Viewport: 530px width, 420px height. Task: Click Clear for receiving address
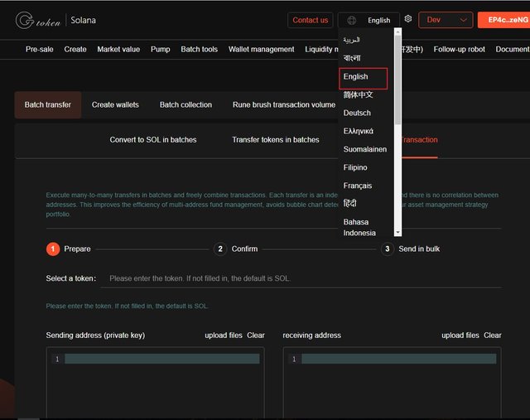tap(493, 336)
